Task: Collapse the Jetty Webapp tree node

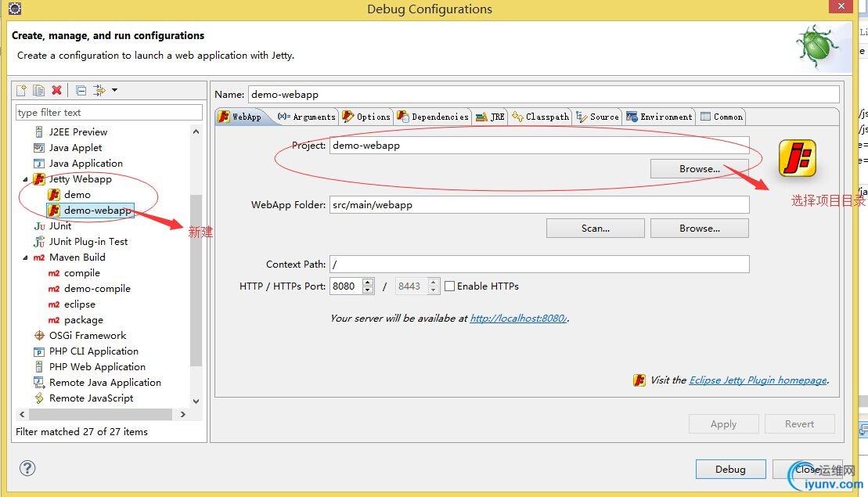Action: pos(25,179)
